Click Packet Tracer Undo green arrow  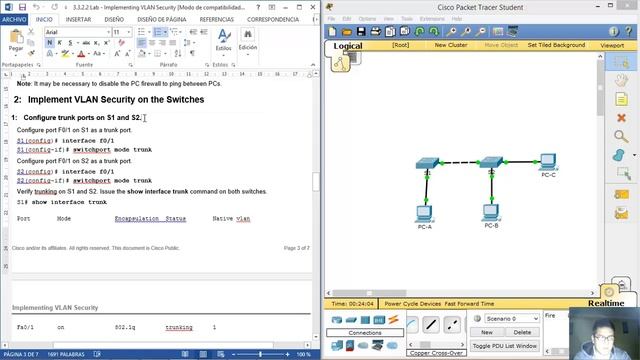coord(419,32)
